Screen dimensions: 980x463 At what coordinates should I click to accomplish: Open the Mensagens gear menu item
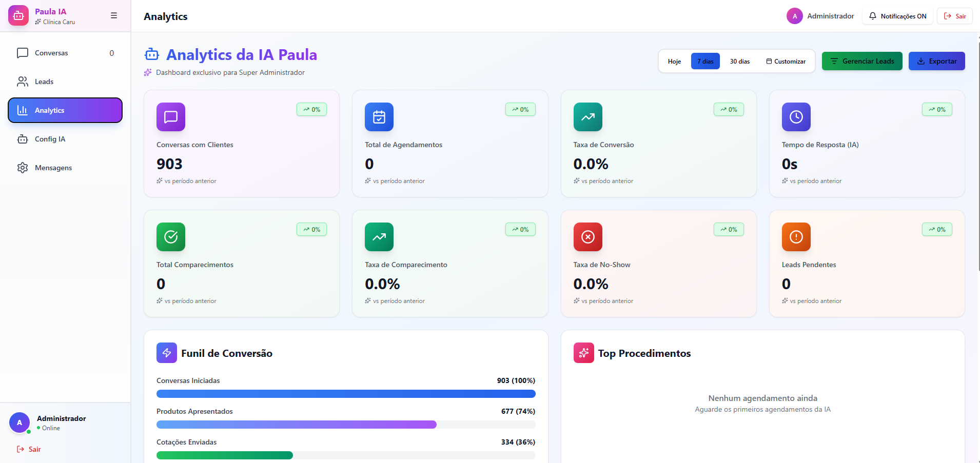[x=53, y=168]
